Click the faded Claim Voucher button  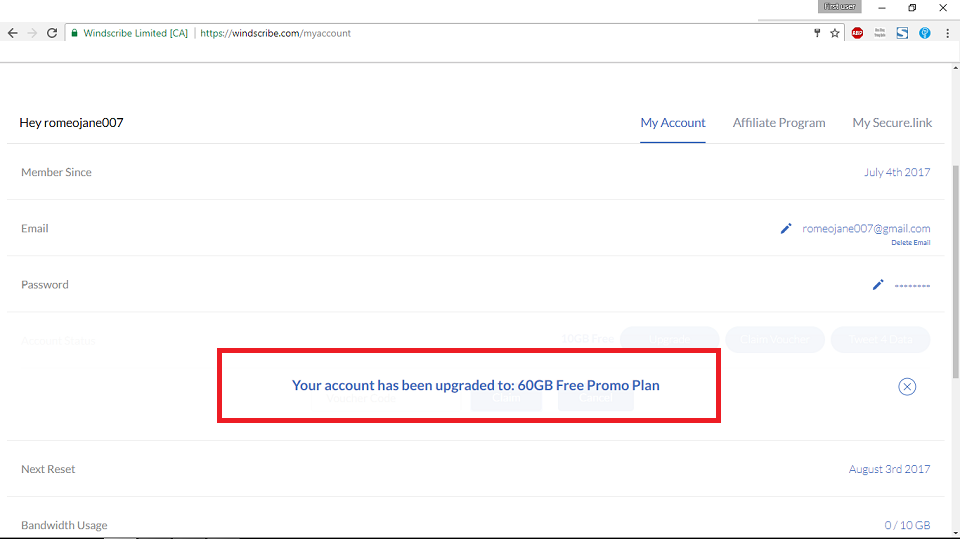coord(774,339)
